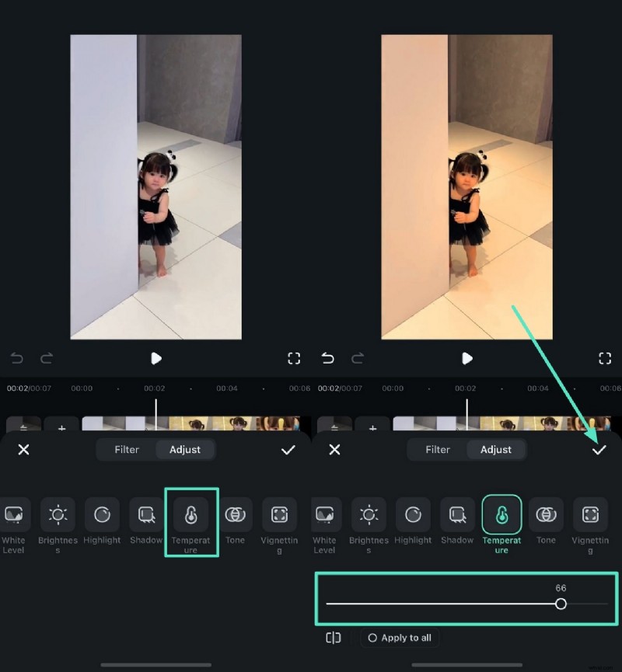
Task: Toggle the redo arrow
Action: tap(357, 358)
